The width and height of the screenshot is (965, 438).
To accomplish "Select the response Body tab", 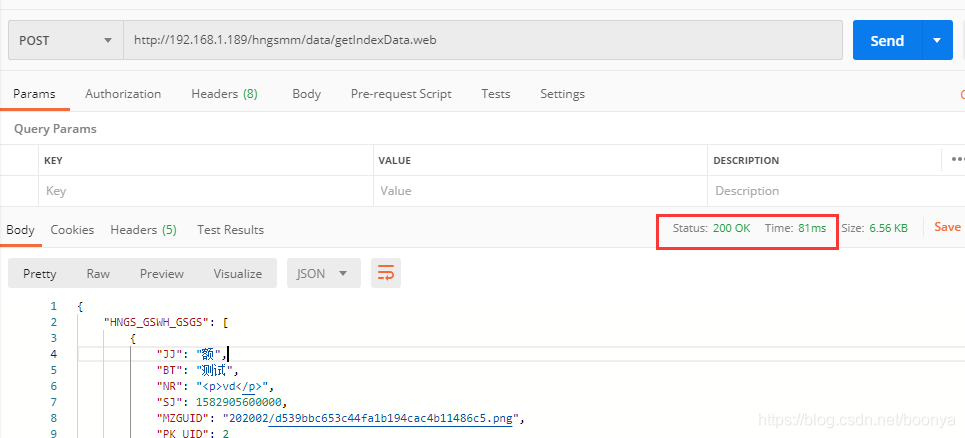I will tap(20, 230).
